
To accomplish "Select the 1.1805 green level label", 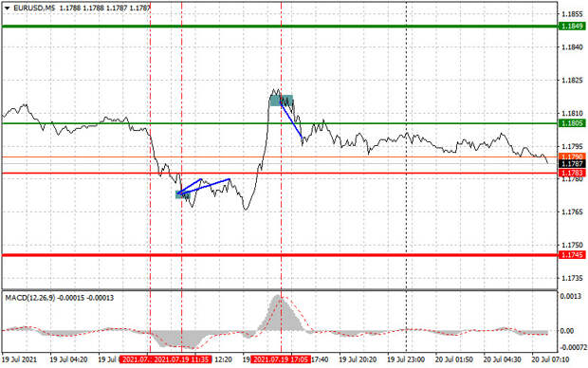I will tap(572, 123).
